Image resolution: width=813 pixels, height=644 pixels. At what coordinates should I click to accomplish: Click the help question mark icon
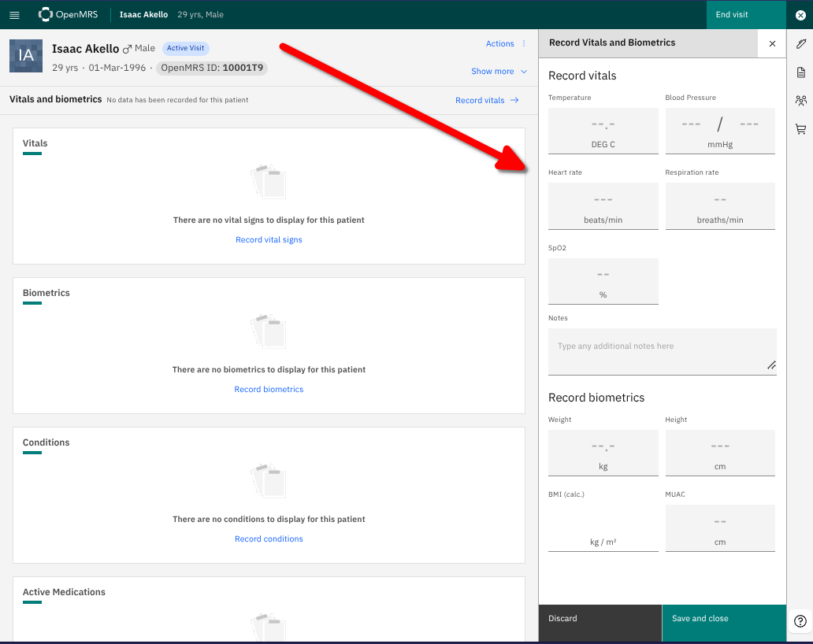[x=800, y=621]
